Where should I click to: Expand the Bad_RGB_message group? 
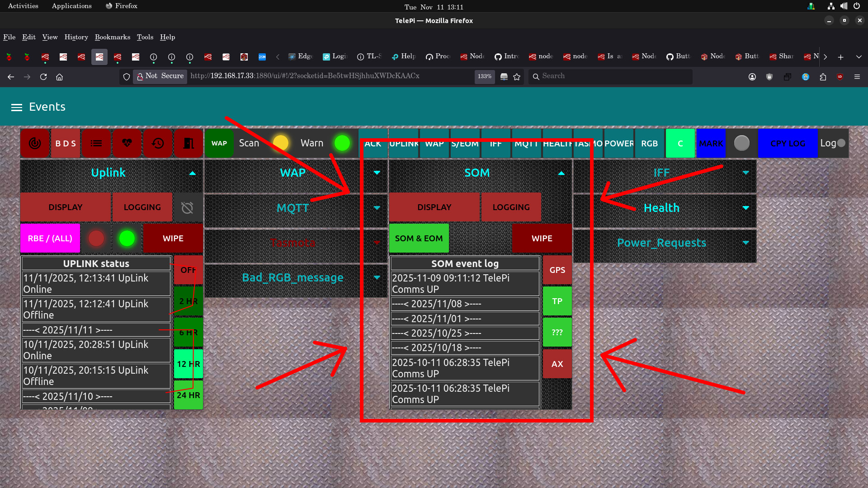tap(377, 277)
